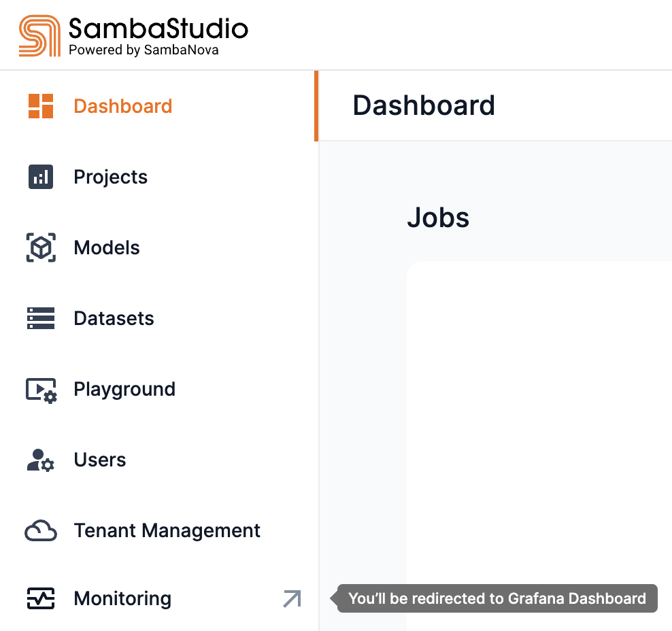
Task: Click the Datasets stacked list icon
Action: [41, 318]
